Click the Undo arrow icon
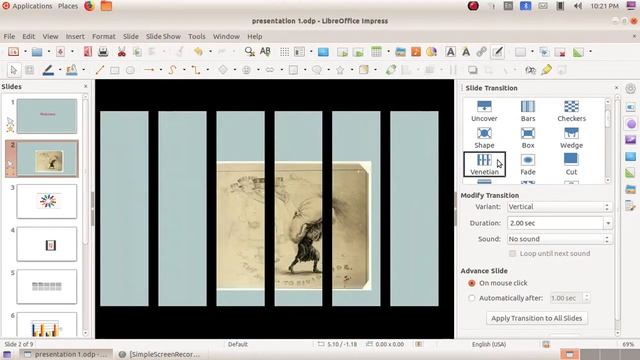 (198, 52)
